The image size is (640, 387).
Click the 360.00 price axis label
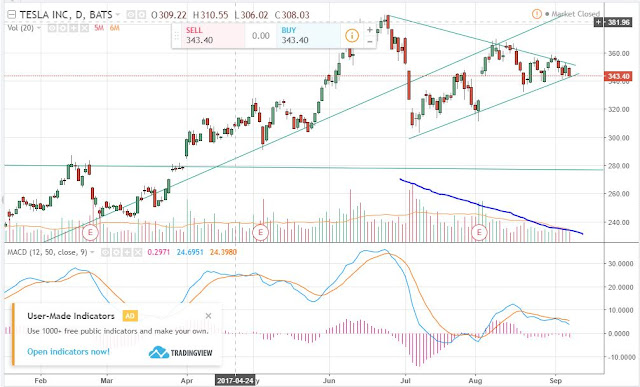point(619,53)
